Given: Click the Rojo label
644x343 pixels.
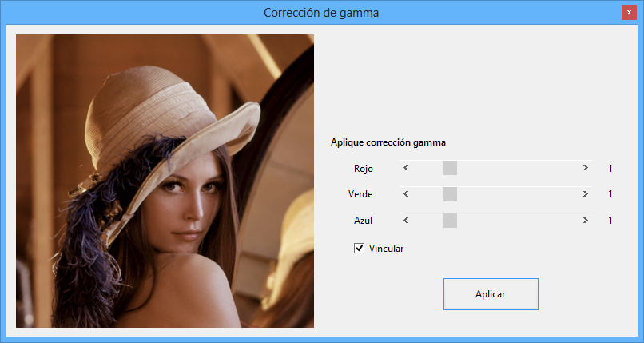Looking at the screenshot, I should 364,169.
